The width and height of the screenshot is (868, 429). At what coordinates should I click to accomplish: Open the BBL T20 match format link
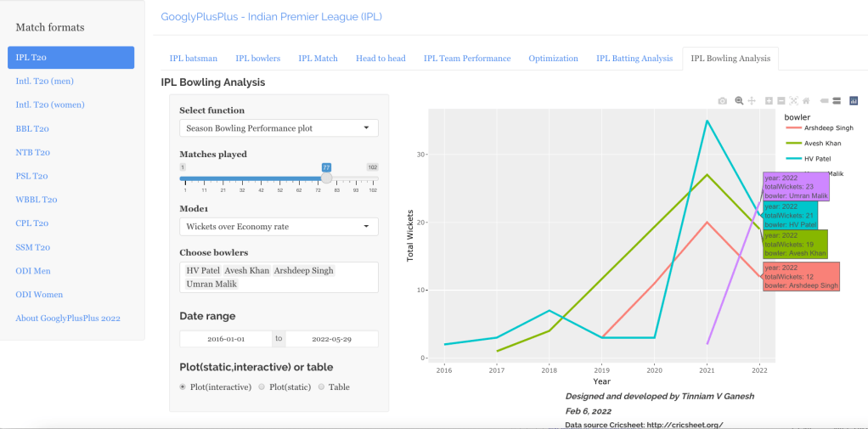tap(32, 128)
